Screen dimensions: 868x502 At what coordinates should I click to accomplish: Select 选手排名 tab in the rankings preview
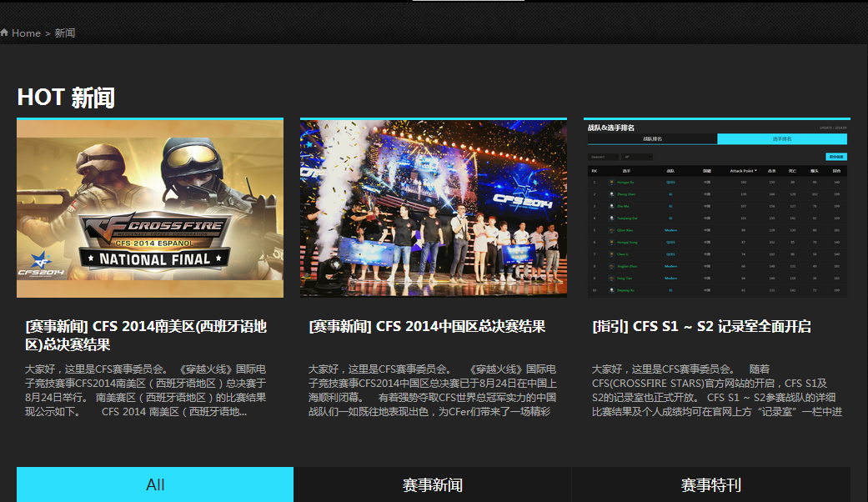(781, 139)
